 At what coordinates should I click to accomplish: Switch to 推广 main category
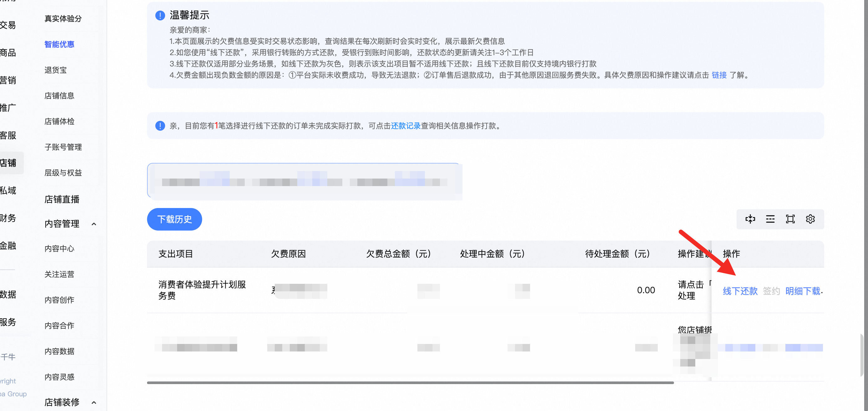(8, 108)
